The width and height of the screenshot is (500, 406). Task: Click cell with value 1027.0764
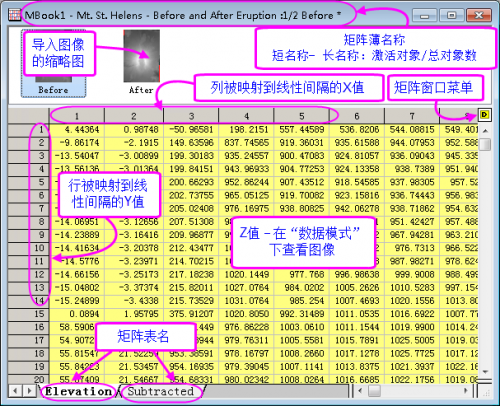246,288
